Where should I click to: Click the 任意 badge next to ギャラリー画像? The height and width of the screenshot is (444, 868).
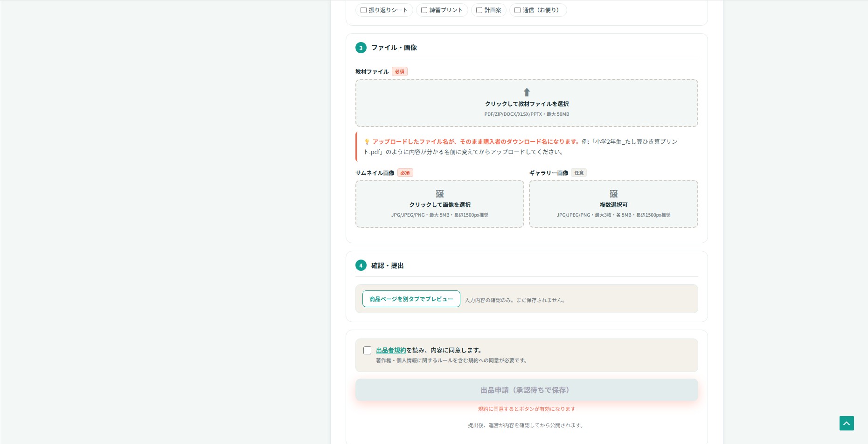click(x=579, y=173)
